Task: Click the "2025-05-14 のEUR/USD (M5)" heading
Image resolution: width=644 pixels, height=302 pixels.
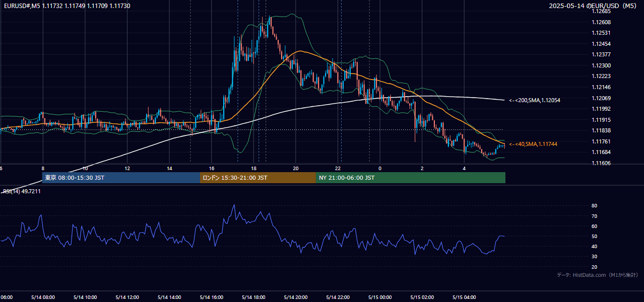Action: pyautogui.click(x=594, y=6)
